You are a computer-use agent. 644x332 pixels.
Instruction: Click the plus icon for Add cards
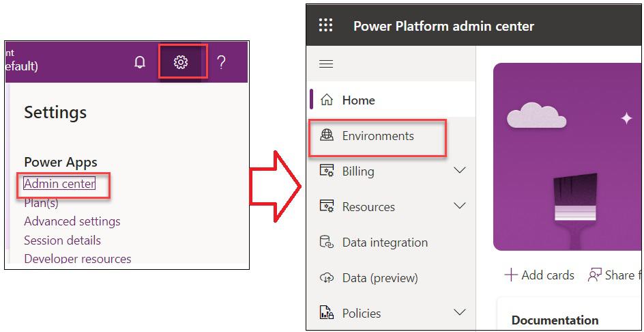coord(510,275)
